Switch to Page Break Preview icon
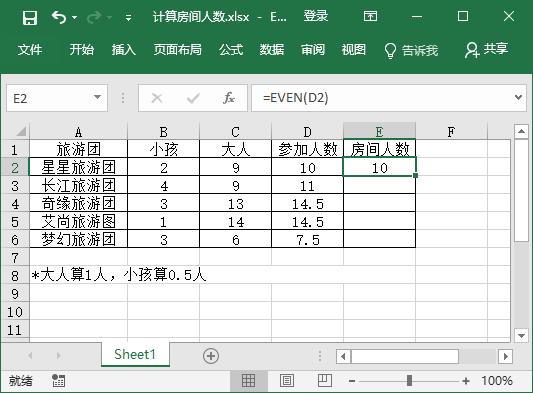Image resolution: width=533 pixels, height=393 pixels. point(325,380)
